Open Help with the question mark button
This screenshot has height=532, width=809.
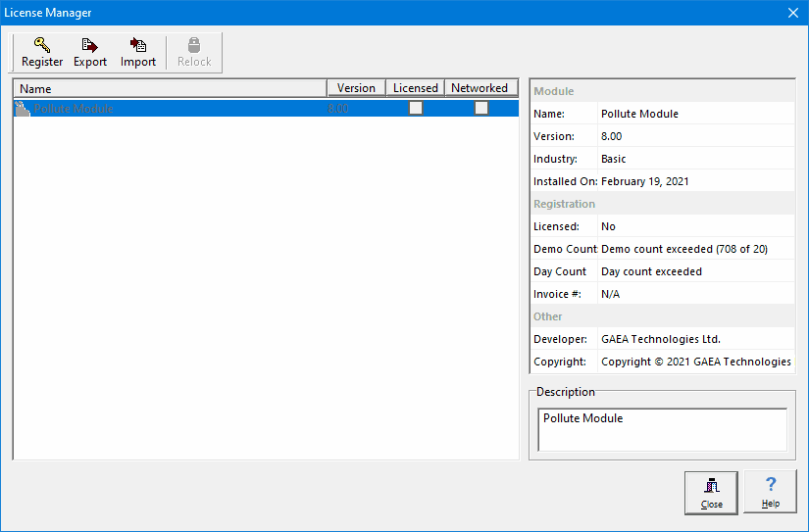[x=771, y=492]
